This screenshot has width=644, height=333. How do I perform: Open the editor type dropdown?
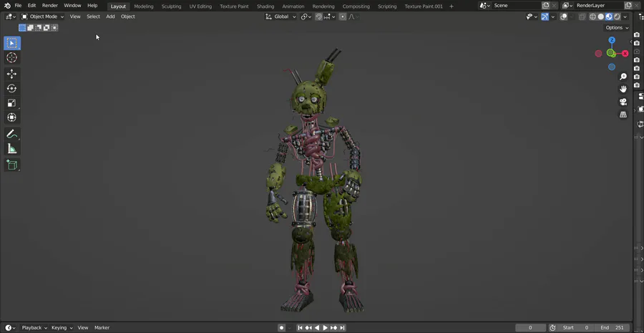11,17
